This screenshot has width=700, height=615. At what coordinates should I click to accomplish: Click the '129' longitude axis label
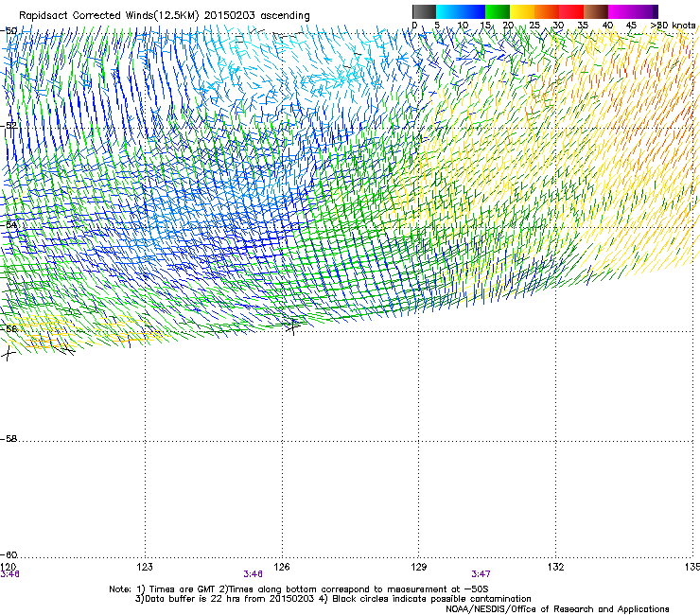click(x=419, y=567)
